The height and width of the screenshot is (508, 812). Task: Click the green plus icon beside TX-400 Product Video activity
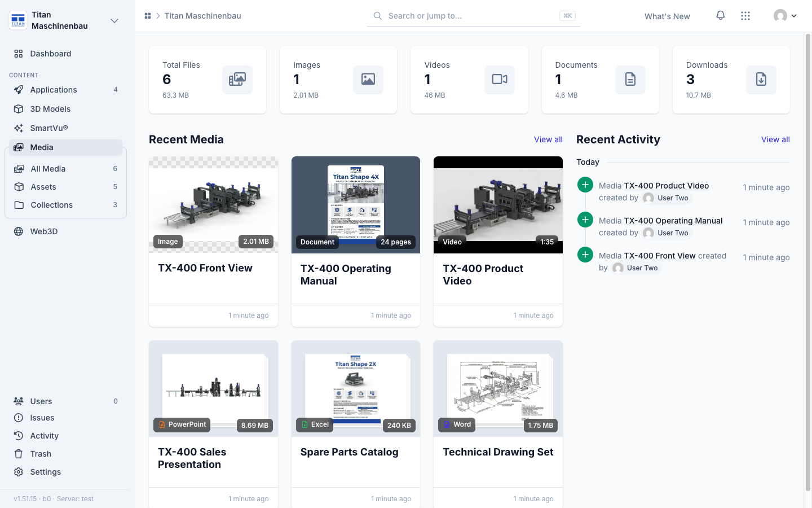click(585, 185)
